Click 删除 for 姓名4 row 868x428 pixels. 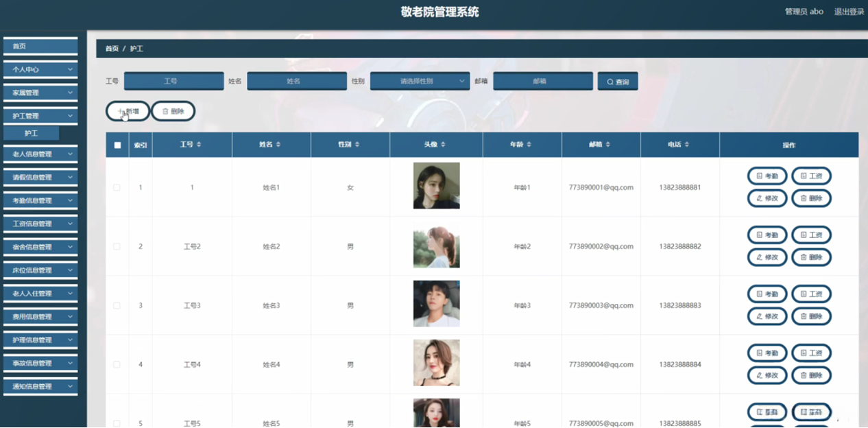click(x=811, y=375)
